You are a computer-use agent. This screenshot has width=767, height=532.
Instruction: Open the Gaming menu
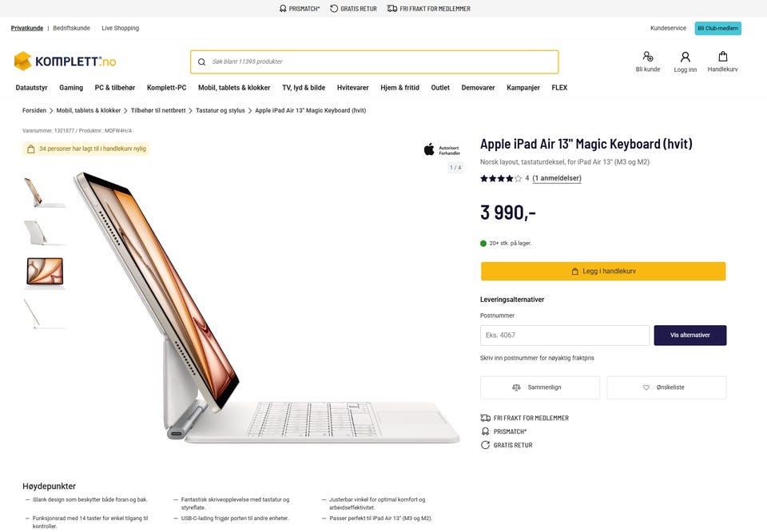[71, 88]
